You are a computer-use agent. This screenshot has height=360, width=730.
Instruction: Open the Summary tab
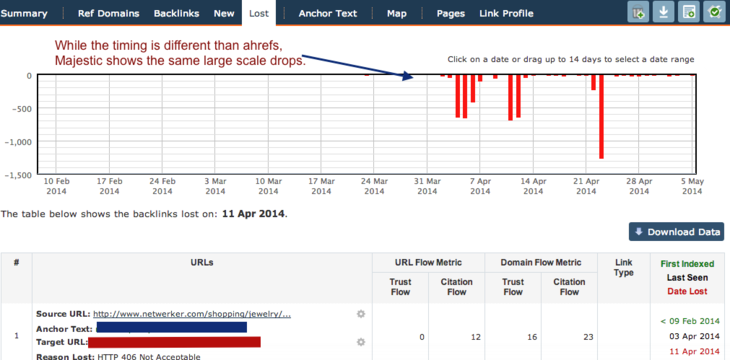pyautogui.click(x=24, y=14)
